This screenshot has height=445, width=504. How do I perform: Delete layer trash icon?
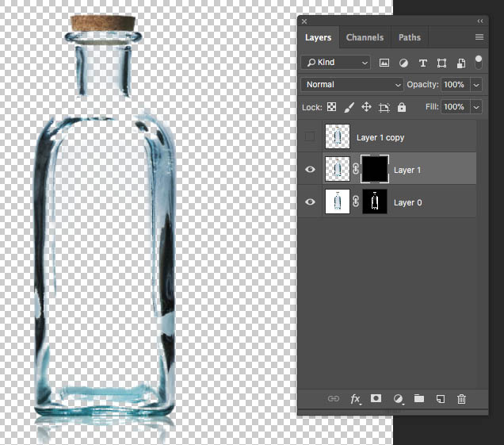(461, 399)
